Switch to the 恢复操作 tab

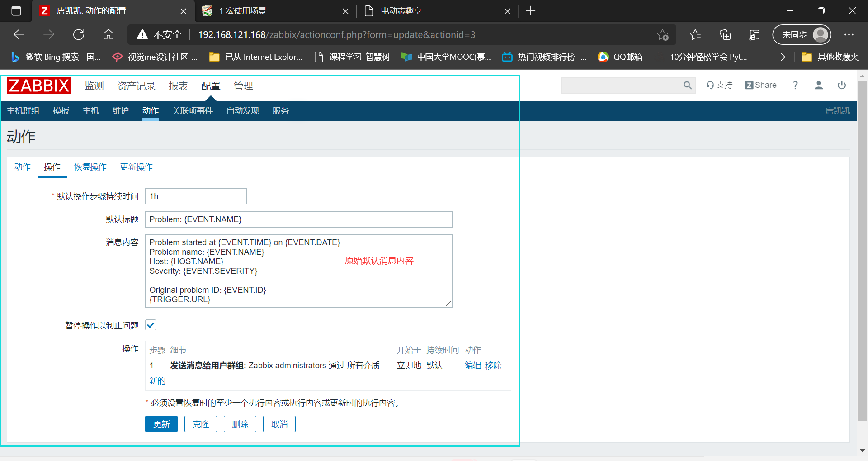(90, 167)
